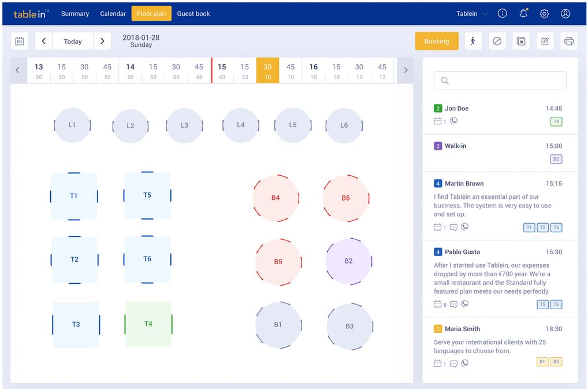This screenshot has width=588, height=389.
Task: Click the print icon on the toolbar
Action: tap(568, 41)
